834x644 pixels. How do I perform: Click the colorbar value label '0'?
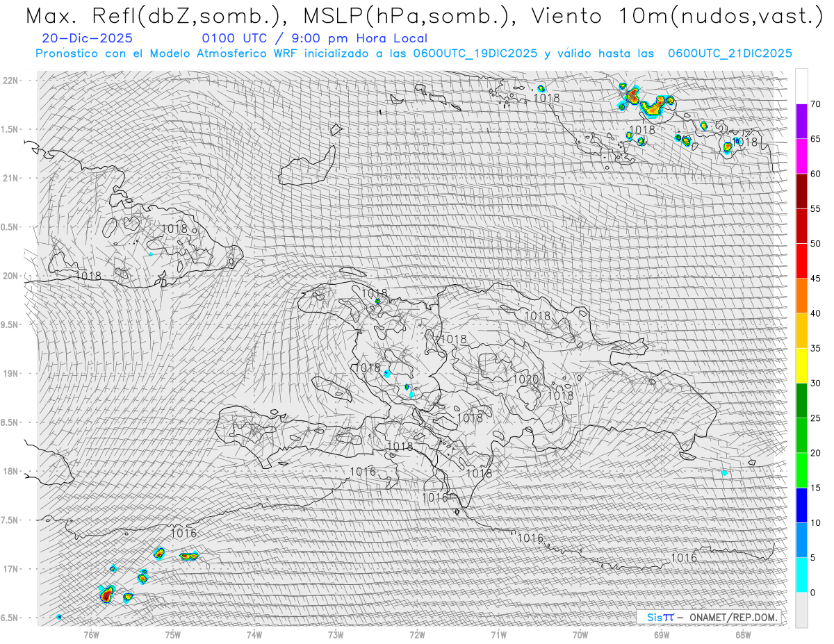[x=813, y=593]
